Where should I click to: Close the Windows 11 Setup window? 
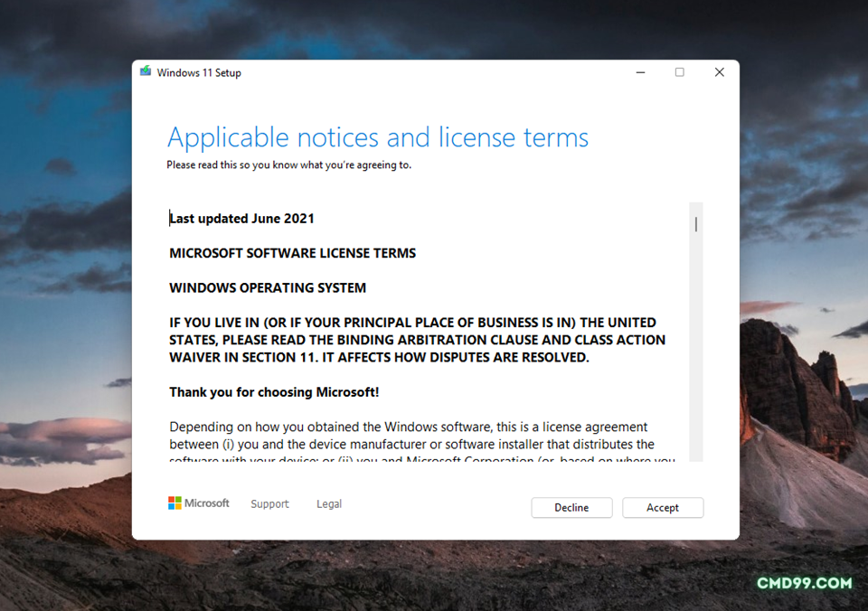[x=719, y=72]
